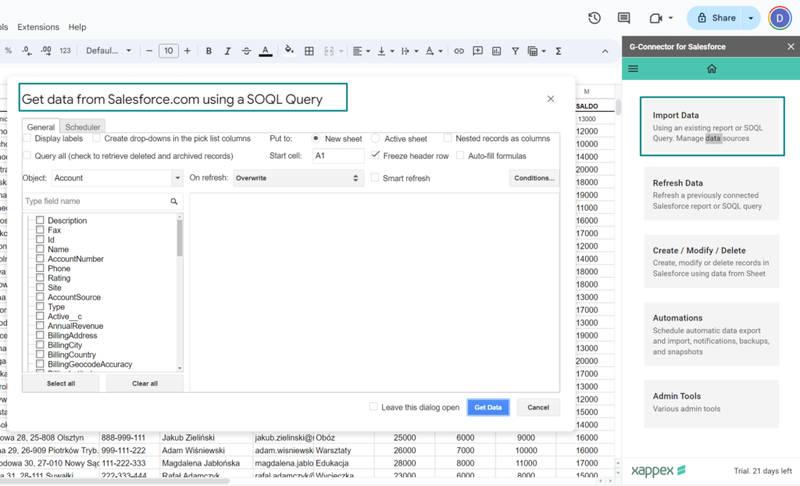Insert comment icon in toolbar
The image size is (800, 486).
click(478, 50)
